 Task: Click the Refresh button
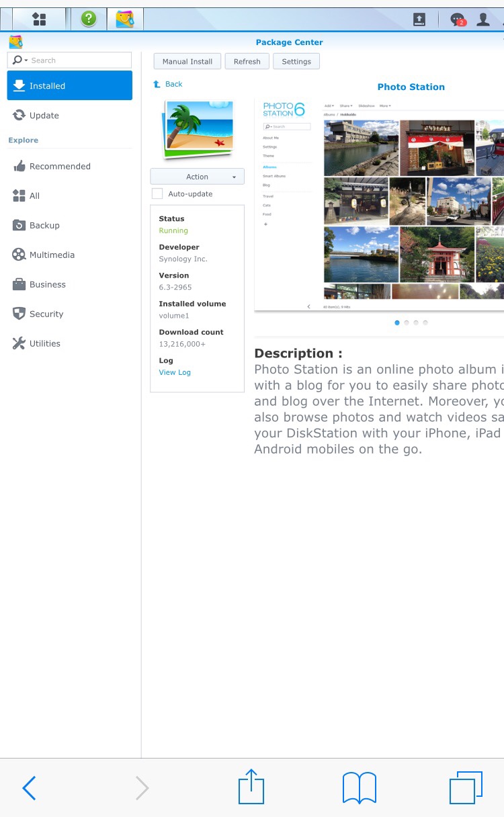(247, 61)
